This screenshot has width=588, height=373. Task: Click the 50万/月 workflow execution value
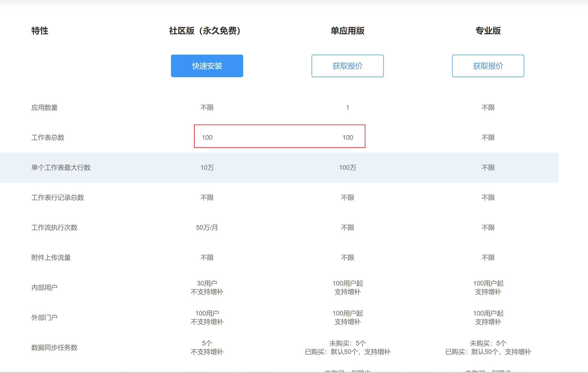207,228
